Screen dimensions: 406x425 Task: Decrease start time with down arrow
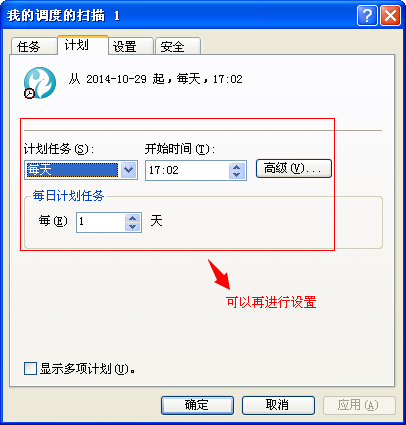click(237, 174)
